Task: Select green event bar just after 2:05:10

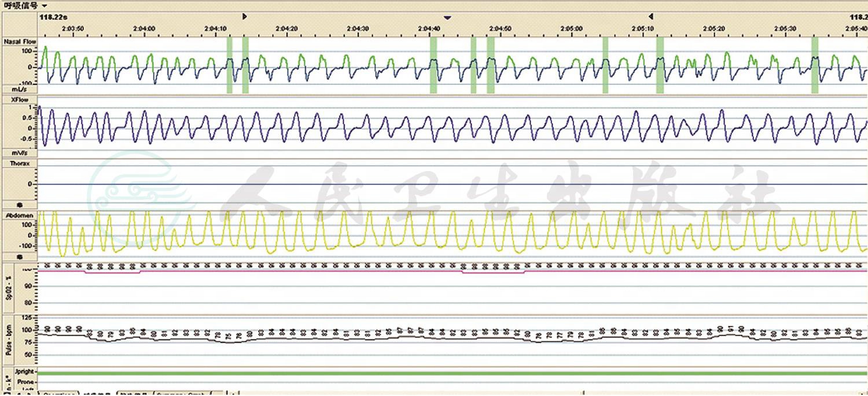Action: click(x=660, y=65)
